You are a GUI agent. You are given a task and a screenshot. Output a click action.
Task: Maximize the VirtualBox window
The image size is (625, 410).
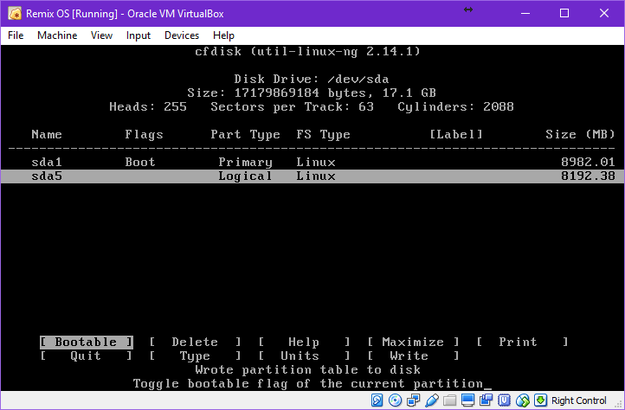[x=564, y=13]
